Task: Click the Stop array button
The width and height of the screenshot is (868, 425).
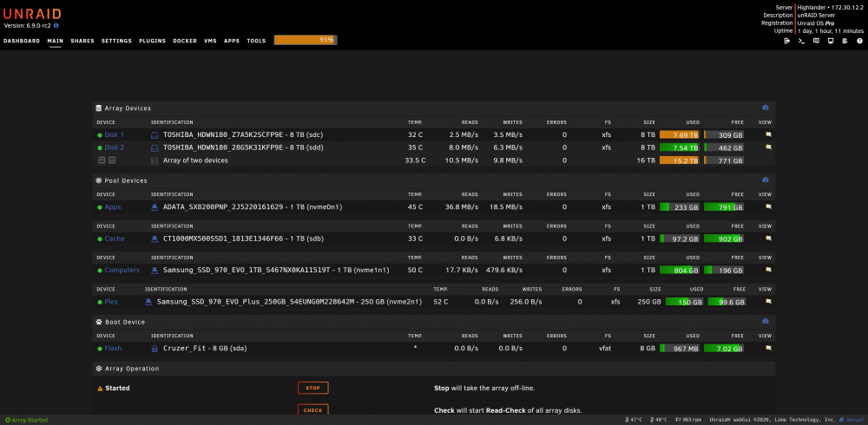Action: pyautogui.click(x=312, y=388)
